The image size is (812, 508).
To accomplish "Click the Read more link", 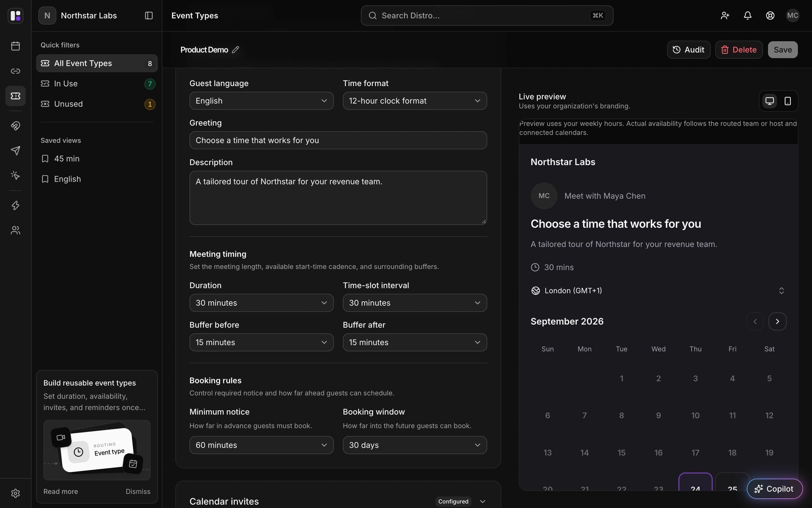I will click(61, 492).
